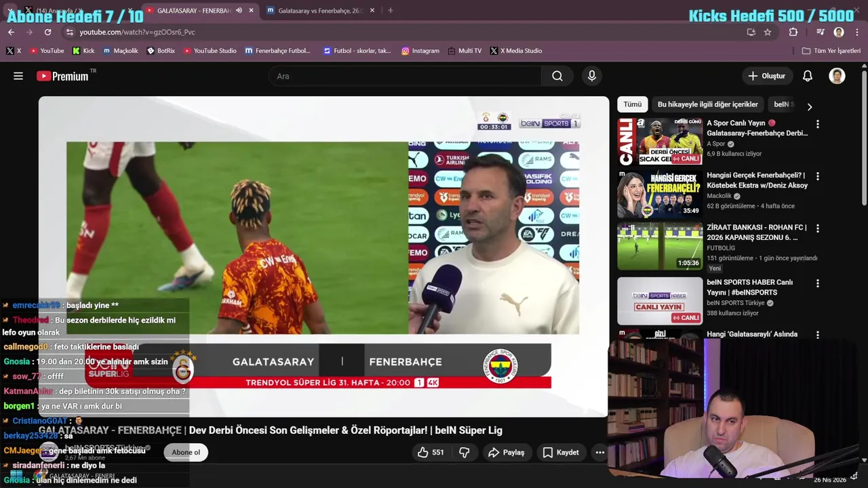Open ZİRAAT BANKASI - ROHAN FC thumbnail
Screen dimensions: 868x488
tap(660, 246)
